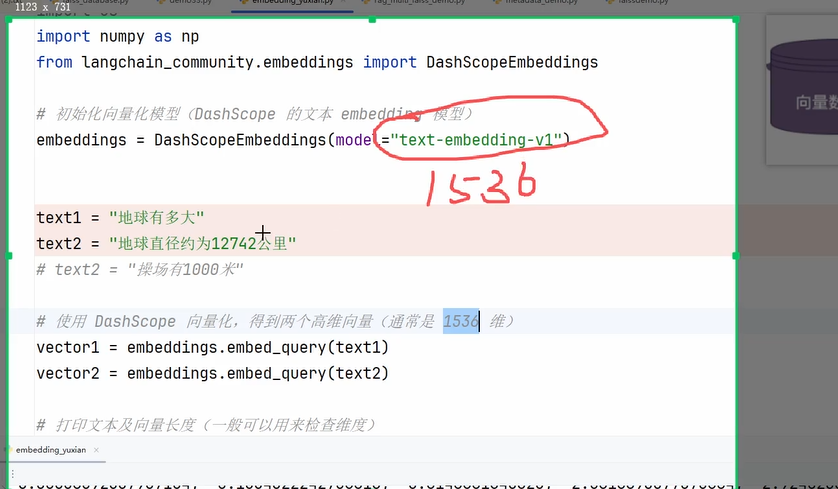Click the text1 string "地球有多大"
Viewport: 838px width, 489px height.
(x=157, y=218)
